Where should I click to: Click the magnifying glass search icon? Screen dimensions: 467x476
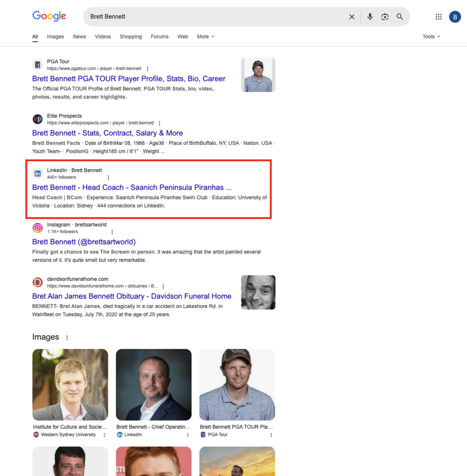coord(400,17)
